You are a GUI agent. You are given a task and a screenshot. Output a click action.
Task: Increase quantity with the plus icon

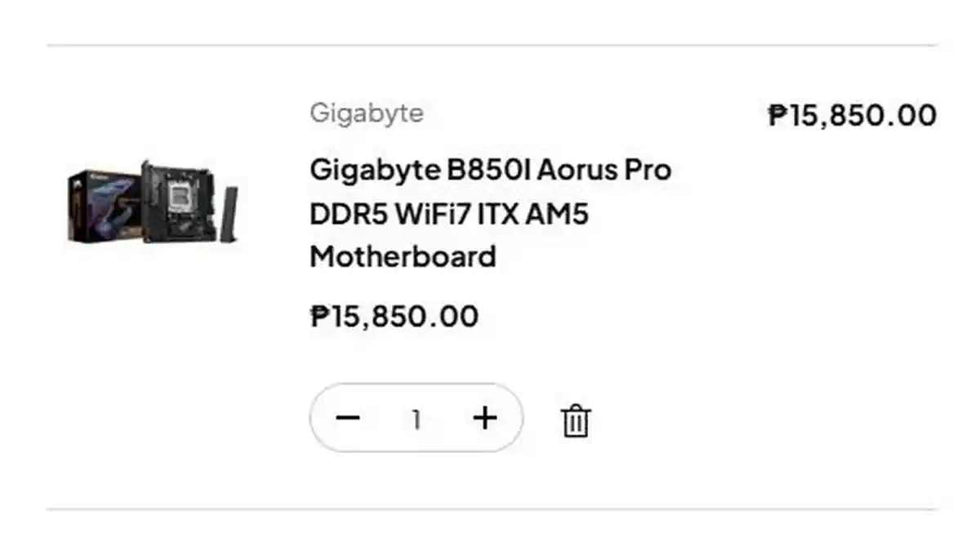pyautogui.click(x=485, y=419)
